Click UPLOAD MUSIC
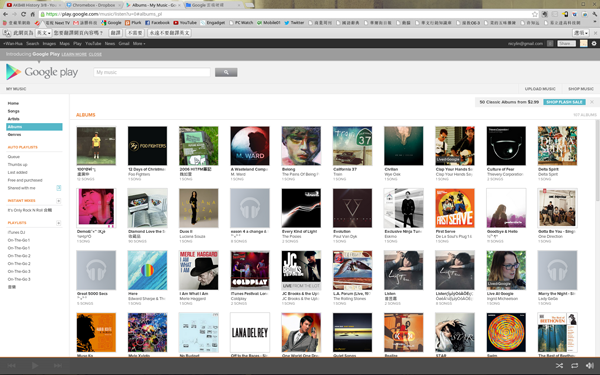 pos(540,89)
